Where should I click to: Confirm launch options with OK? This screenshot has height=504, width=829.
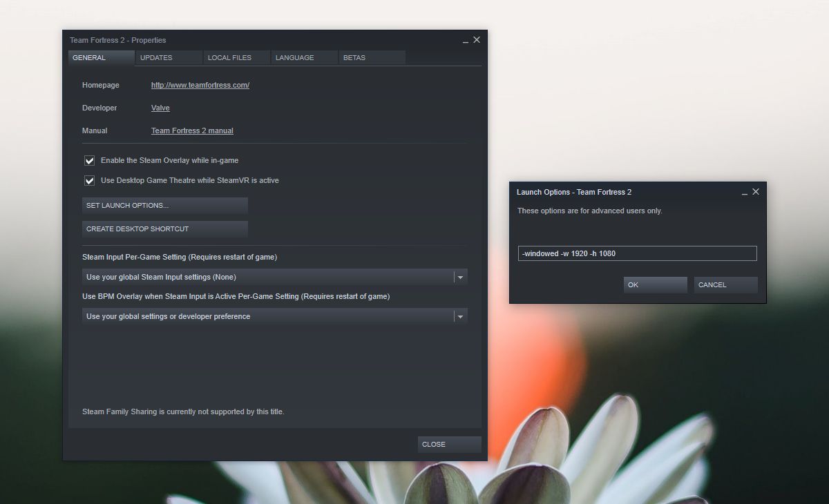pos(654,284)
